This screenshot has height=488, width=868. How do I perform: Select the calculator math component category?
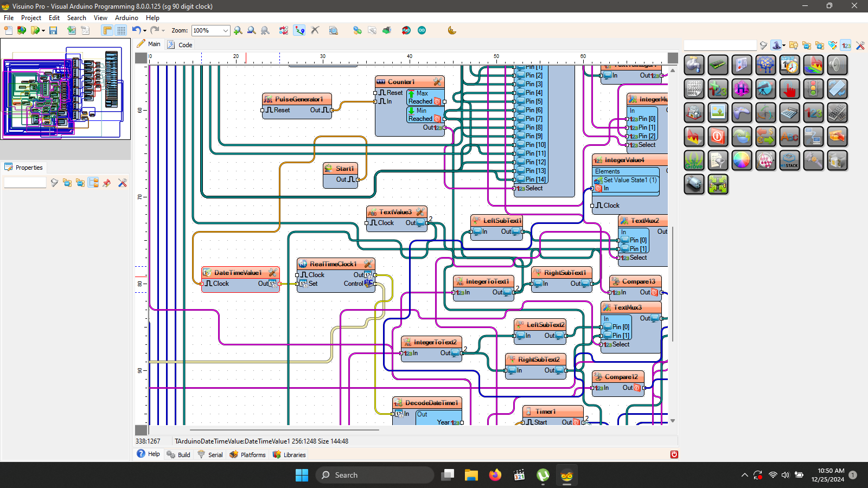pos(789,113)
